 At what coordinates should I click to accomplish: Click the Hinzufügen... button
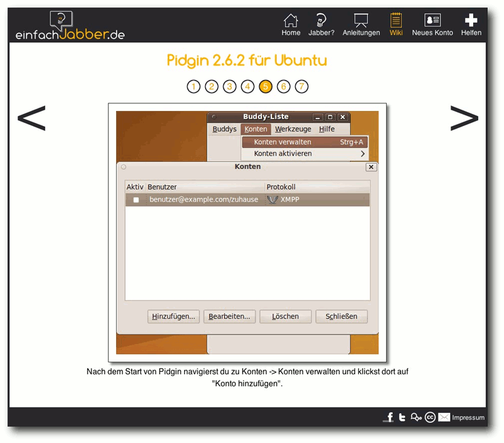(x=173, y=316)
